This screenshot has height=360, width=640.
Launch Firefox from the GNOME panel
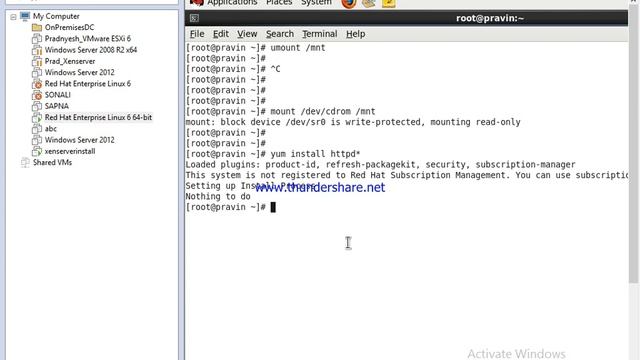(349, 3)
